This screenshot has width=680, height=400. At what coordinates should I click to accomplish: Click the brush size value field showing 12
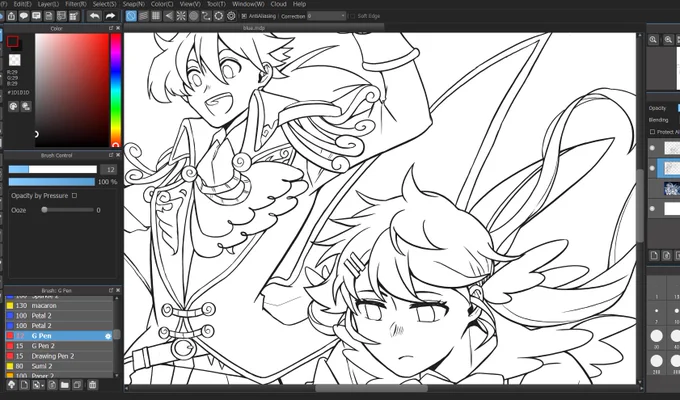point(110,170)
